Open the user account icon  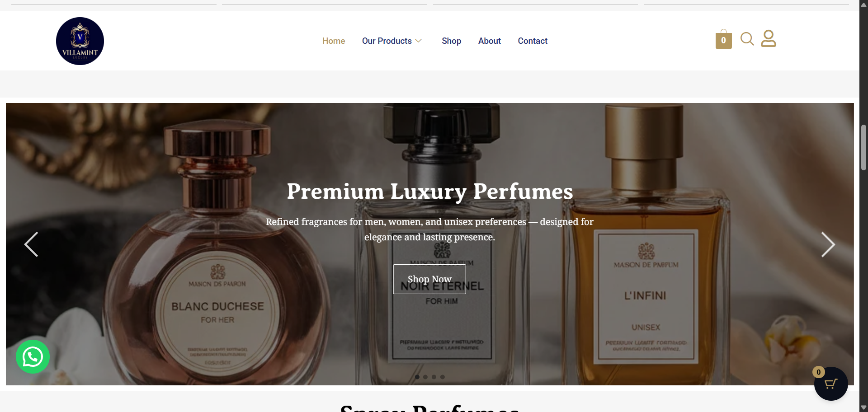(769, 38)
